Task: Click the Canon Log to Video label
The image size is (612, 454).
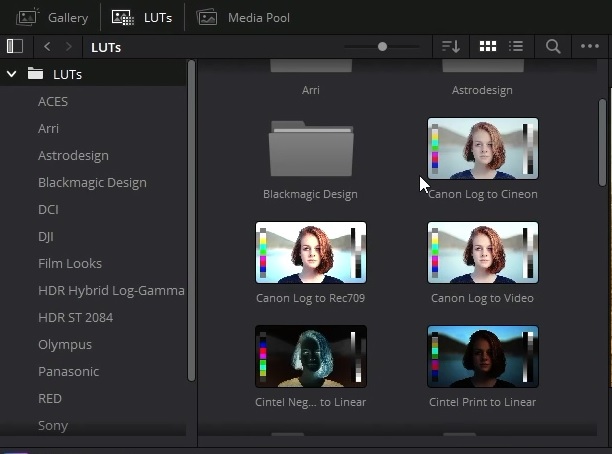Action: (x=482, y=298)
